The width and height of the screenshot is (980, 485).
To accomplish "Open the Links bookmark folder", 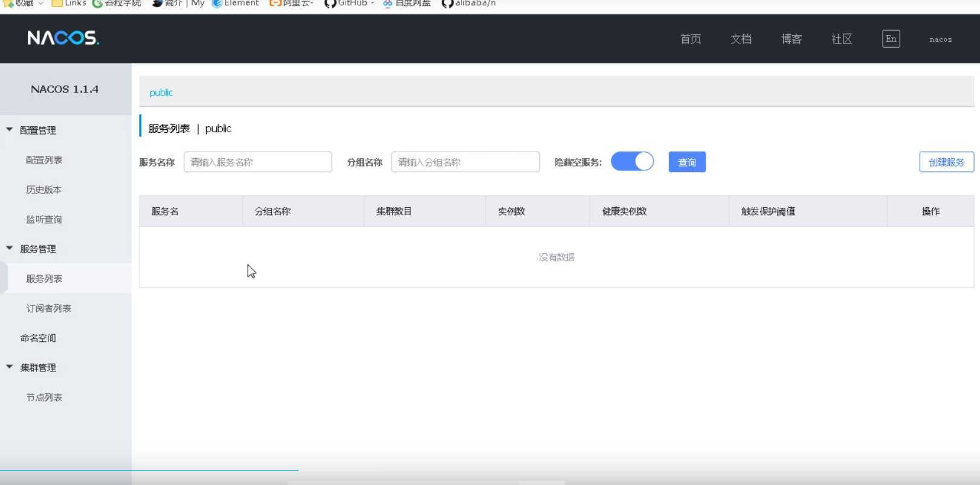I will pyautogui.click(x=69, y=4).
